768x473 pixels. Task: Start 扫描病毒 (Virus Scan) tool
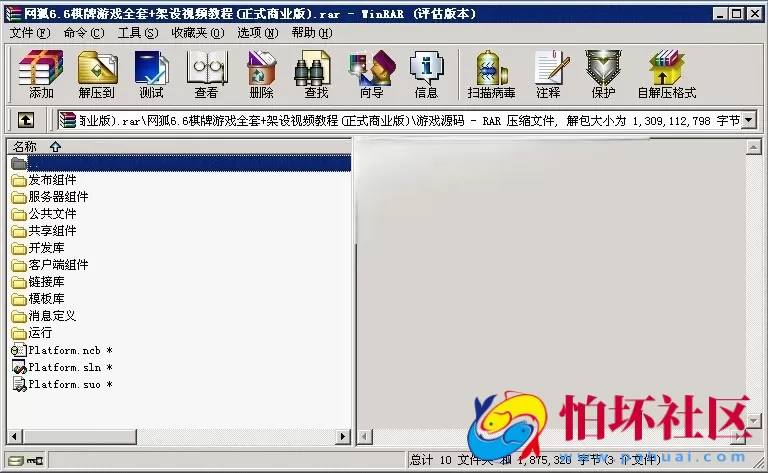pyautogui.click(x=491, y=74)
